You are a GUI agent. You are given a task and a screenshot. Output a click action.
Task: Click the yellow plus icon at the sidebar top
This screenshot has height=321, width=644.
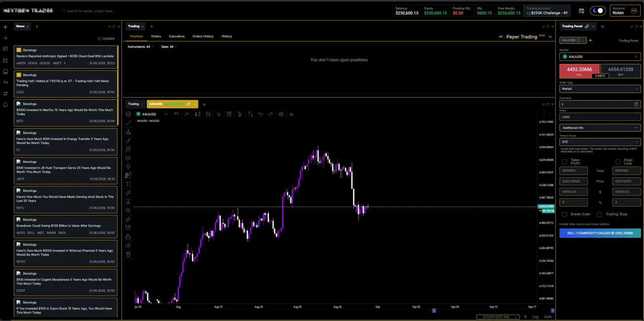[x=5, y=27]
